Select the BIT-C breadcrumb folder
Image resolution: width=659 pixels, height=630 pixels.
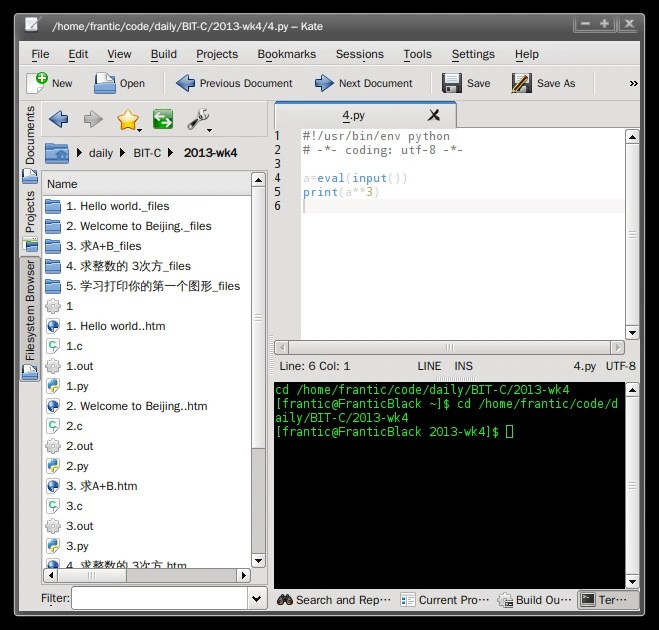(x=147, y=153)
